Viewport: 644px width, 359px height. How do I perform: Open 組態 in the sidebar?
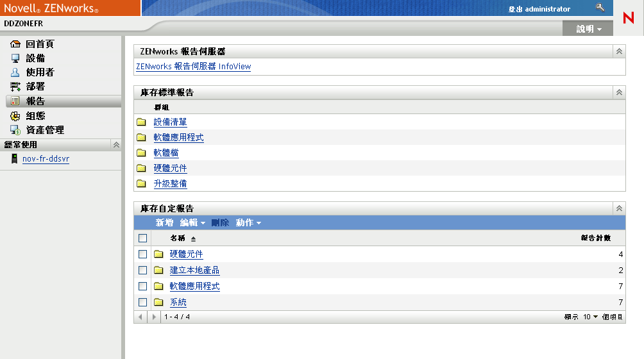[x=35, y=115]
